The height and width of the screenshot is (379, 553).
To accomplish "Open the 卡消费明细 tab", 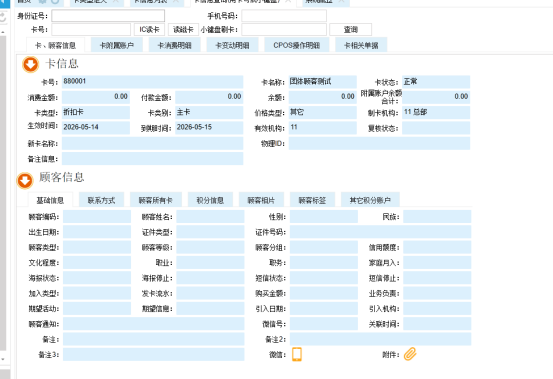I will tap(175, 45).
